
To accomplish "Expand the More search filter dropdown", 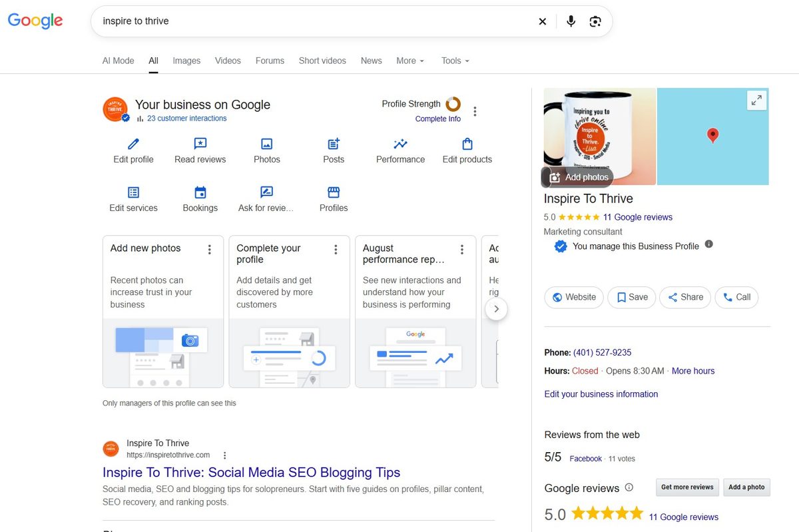I will [x=410, y=61].
